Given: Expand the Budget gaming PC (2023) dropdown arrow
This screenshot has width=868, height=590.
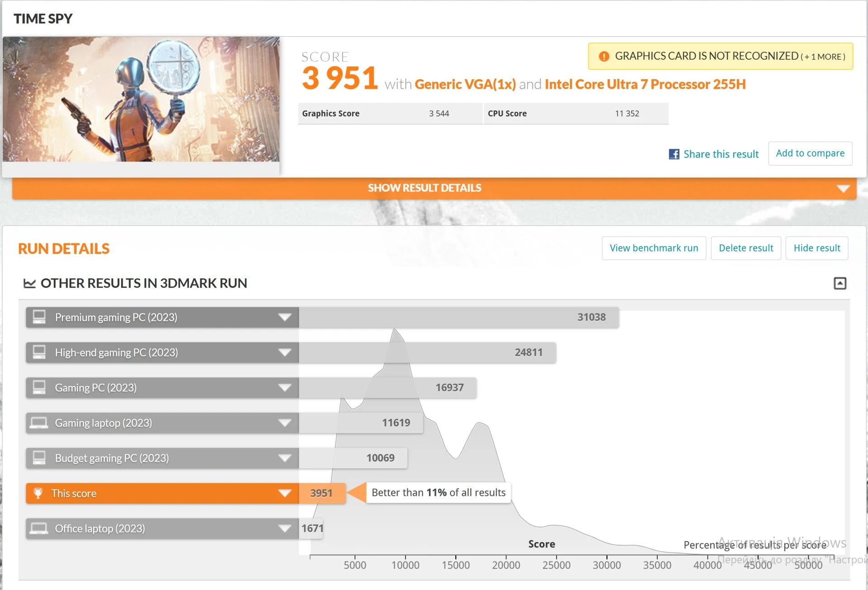Looking at the screenshot, I should [x=285, y=458].
